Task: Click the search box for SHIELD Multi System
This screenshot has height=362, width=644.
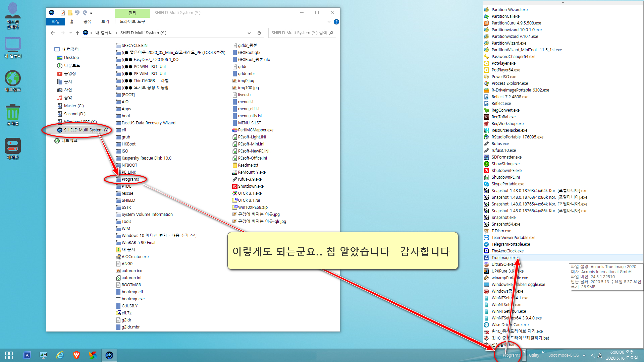Action: click(x=302, y=33)
